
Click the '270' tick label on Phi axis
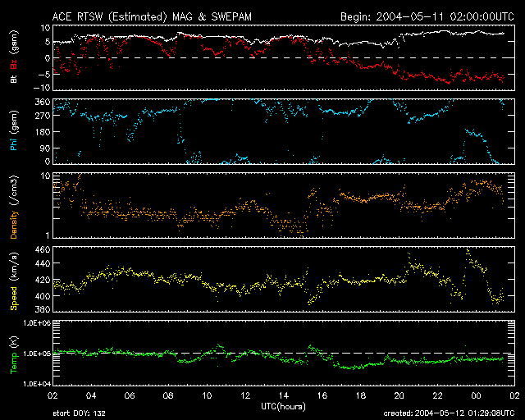pos(43,116)
